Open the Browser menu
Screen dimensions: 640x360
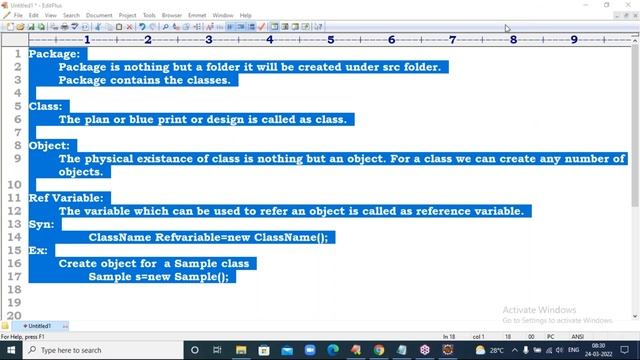(171, 15)
